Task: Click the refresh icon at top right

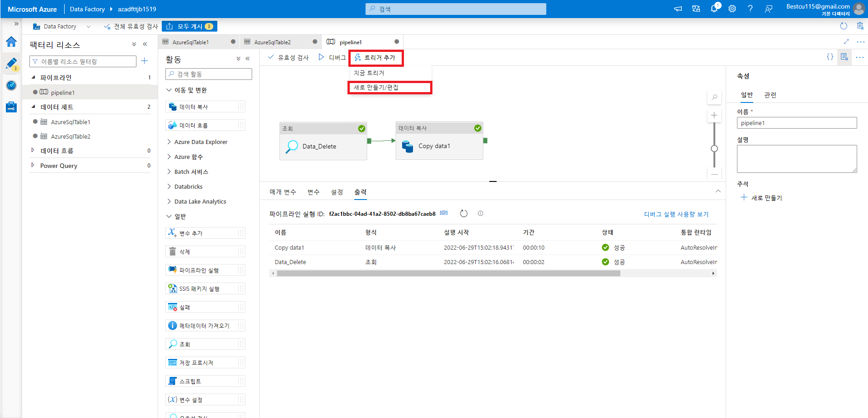Action: [843, 26]
